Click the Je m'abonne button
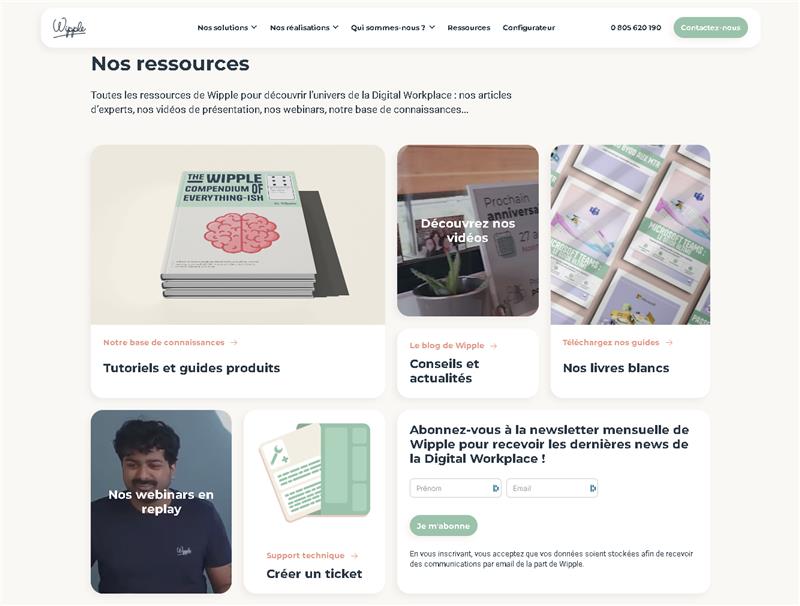This screenshot has height=606, width=800. coord(443,525)
